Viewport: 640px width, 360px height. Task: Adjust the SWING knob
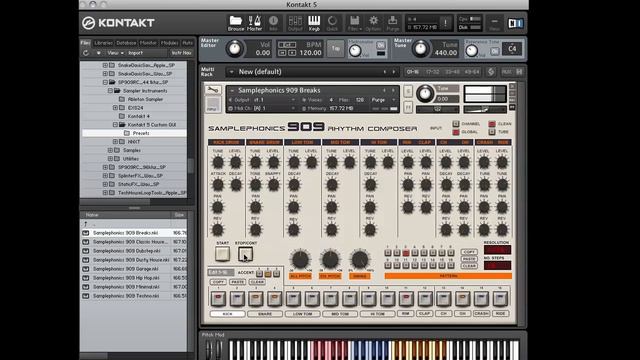pyautogui.click(x=360, y=260)
